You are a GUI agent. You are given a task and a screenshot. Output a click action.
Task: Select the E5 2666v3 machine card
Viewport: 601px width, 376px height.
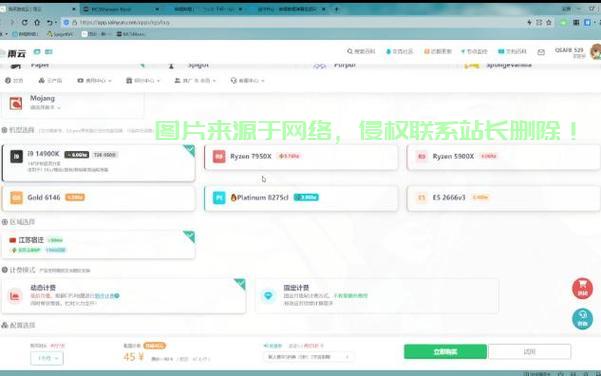503,198
